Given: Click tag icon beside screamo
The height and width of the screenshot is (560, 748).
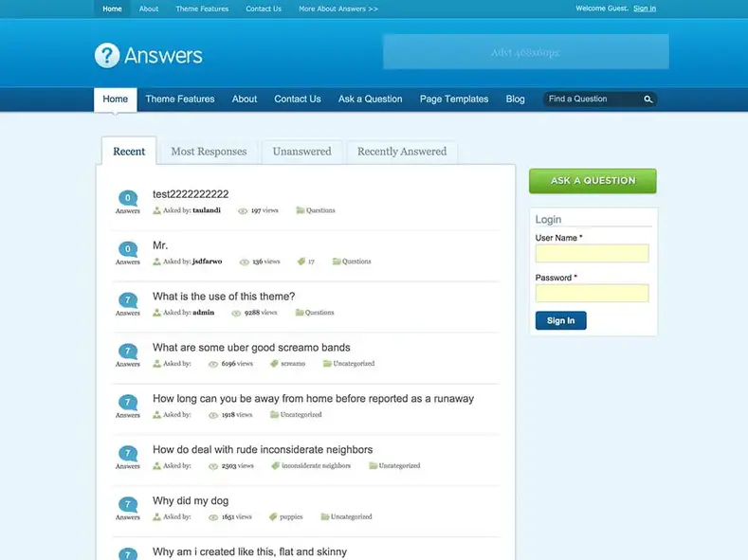Looking at the screenshot, I should (x=274, y=363).
